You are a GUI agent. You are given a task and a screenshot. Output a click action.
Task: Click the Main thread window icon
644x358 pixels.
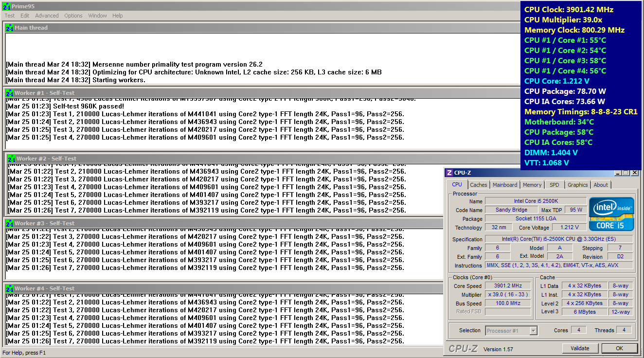pos(9,28)
